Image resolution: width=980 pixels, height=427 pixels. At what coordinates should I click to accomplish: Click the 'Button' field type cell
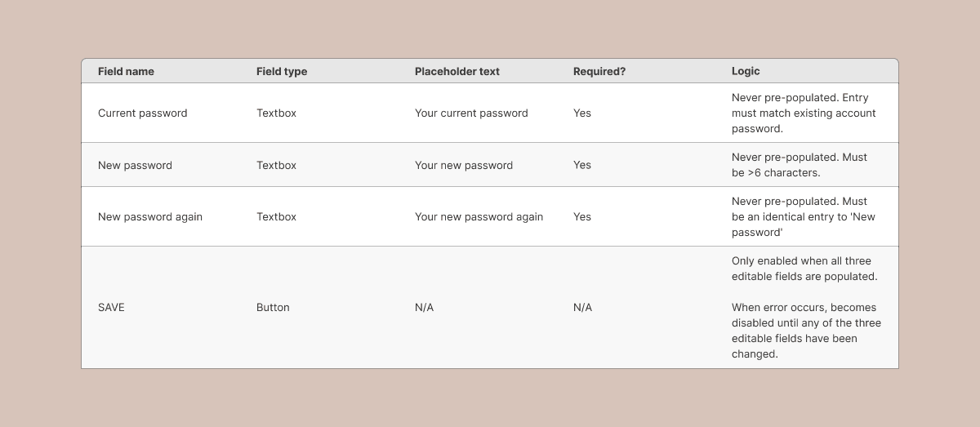[273, 307]
